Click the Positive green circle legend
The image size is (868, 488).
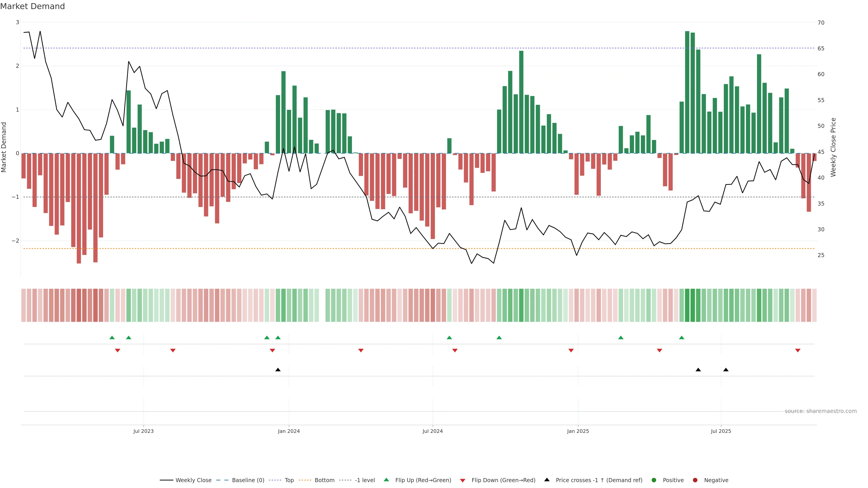654,480
